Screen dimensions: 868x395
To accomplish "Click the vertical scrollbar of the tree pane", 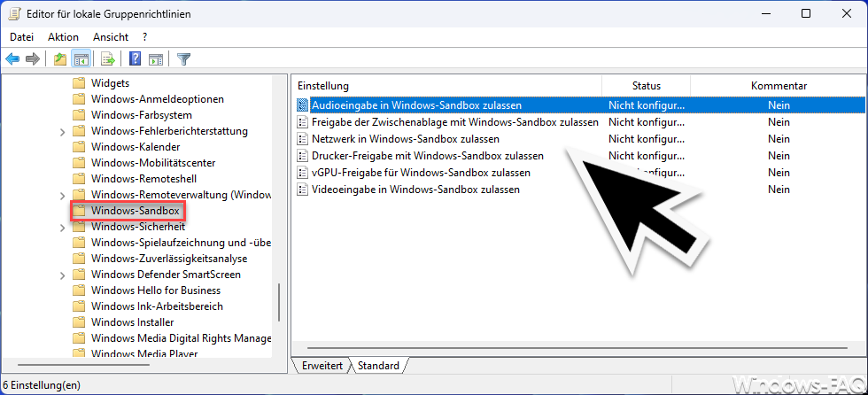I will pos(279,301).
